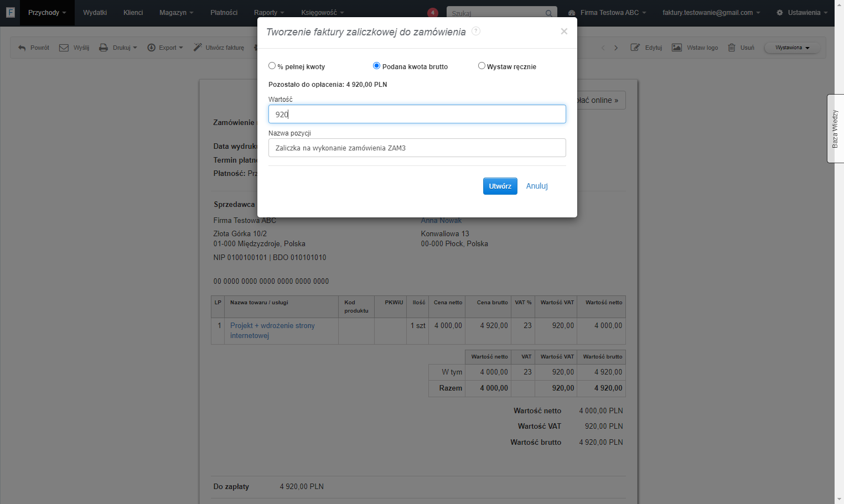Open the Wydatki menu item
The width and height of the screenshot is (844, 504).
click(95, 13)
